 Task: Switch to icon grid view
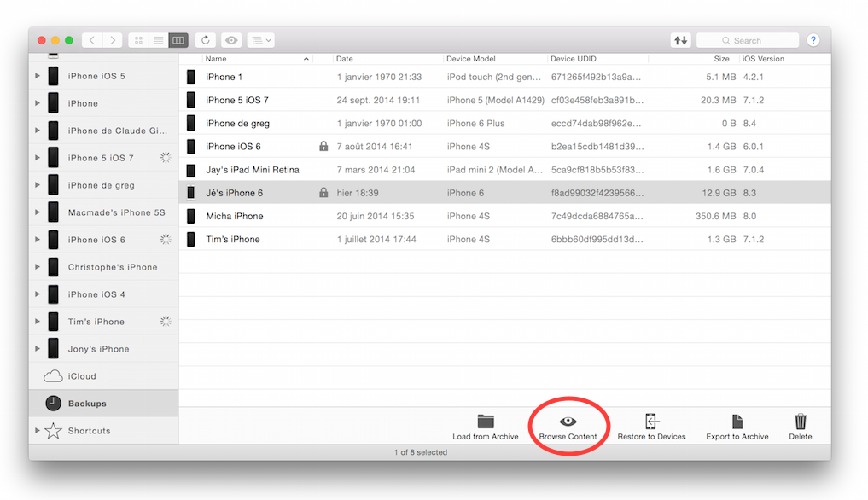coord(138,40)
